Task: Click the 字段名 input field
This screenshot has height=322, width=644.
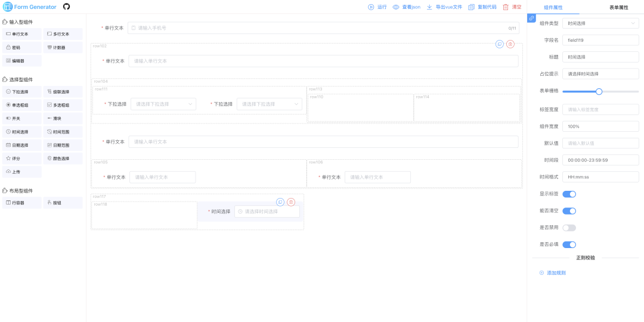Action: [x=600, y=40]
